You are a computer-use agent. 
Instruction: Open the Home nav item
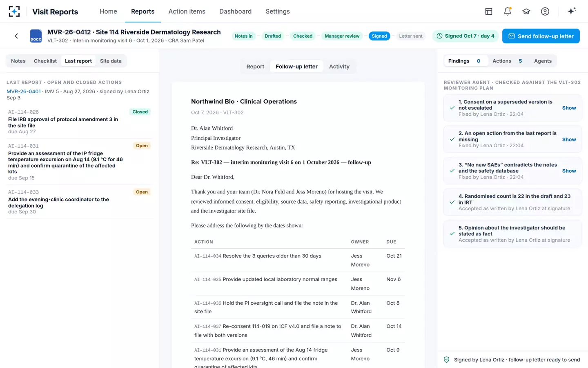point(108,11)
